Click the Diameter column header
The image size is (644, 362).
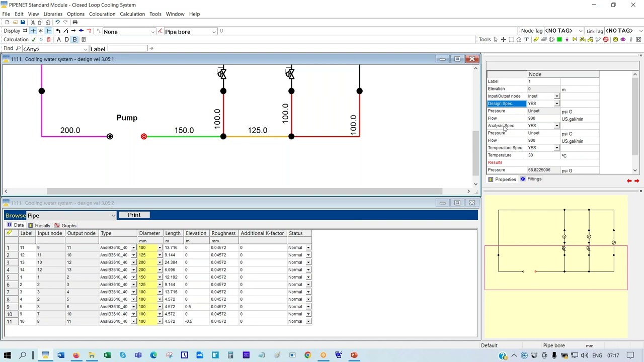click(x=149, y=233)
